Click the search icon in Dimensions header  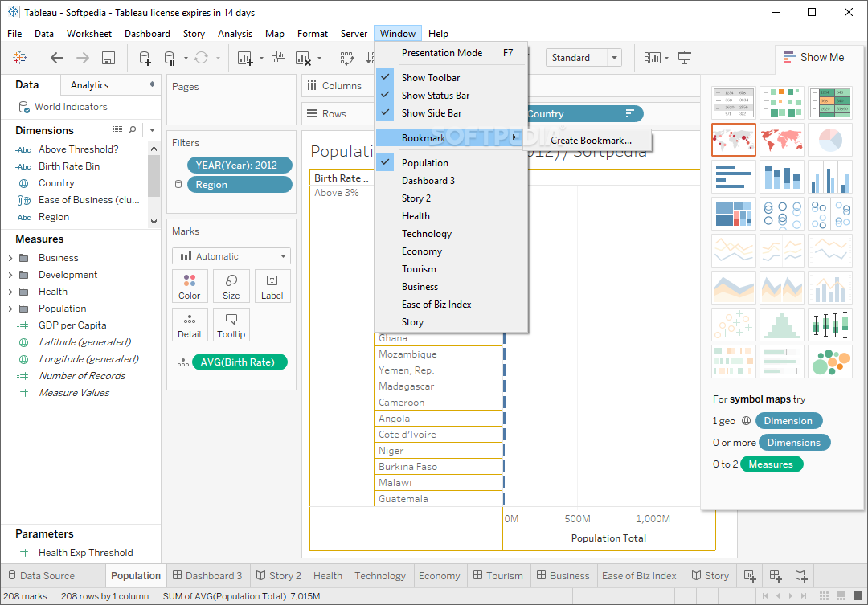(133, 129)
